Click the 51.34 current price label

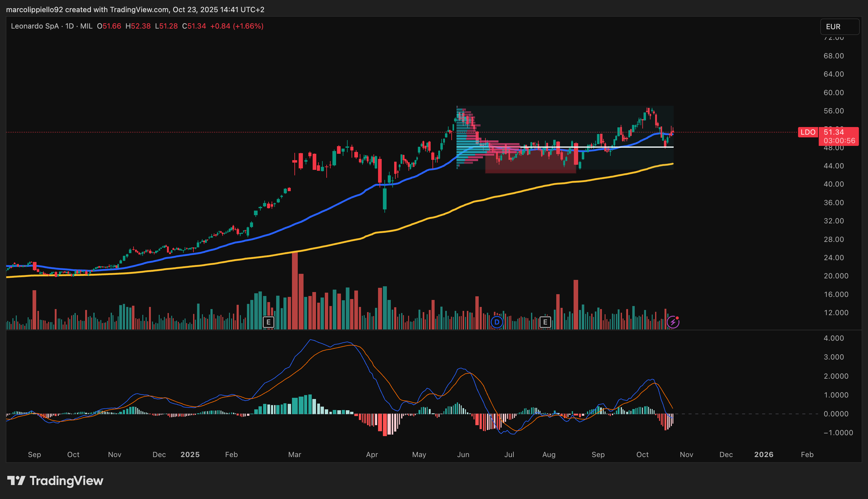click(x=834, y=132)
